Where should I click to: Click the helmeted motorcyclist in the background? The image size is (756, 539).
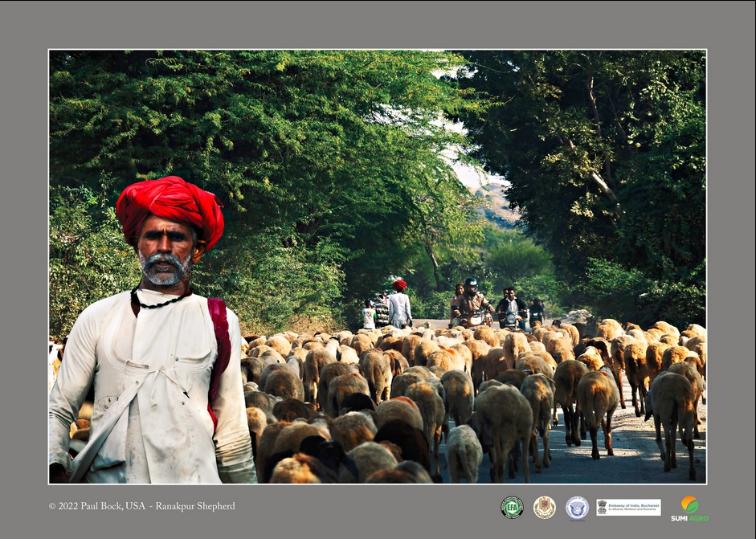pyautogui.click(x=472, y=300)
